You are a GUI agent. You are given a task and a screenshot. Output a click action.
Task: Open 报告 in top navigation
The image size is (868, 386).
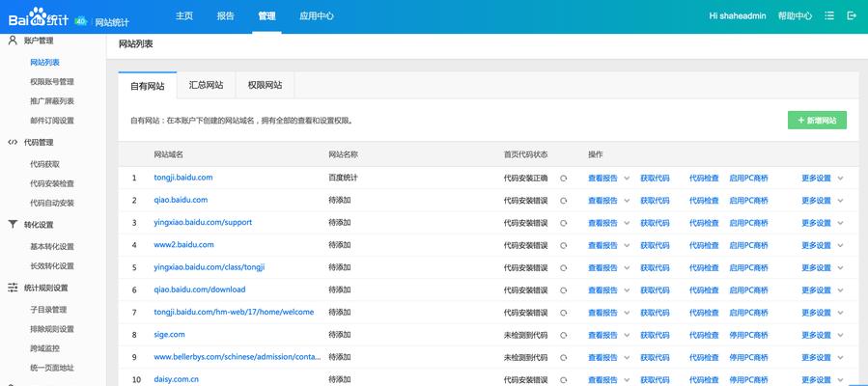pyautogui.click(x=225, y=16)
